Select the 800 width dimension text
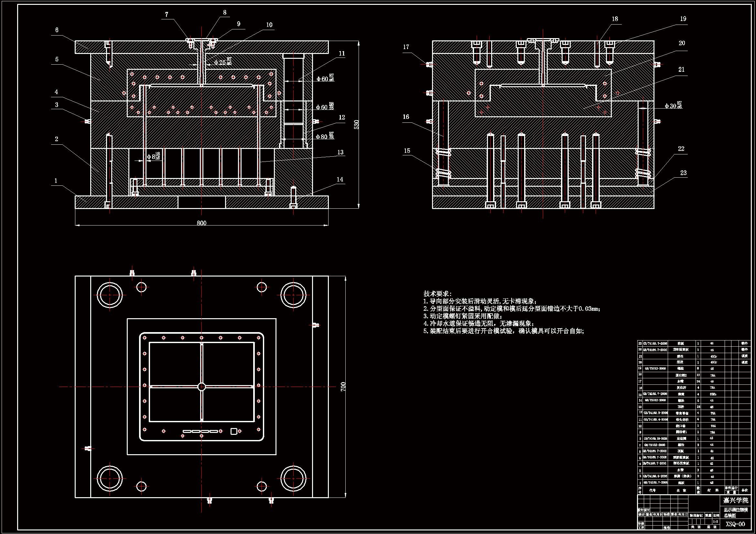The height and width of the screenshot is (534, 756). click(201, 223)
